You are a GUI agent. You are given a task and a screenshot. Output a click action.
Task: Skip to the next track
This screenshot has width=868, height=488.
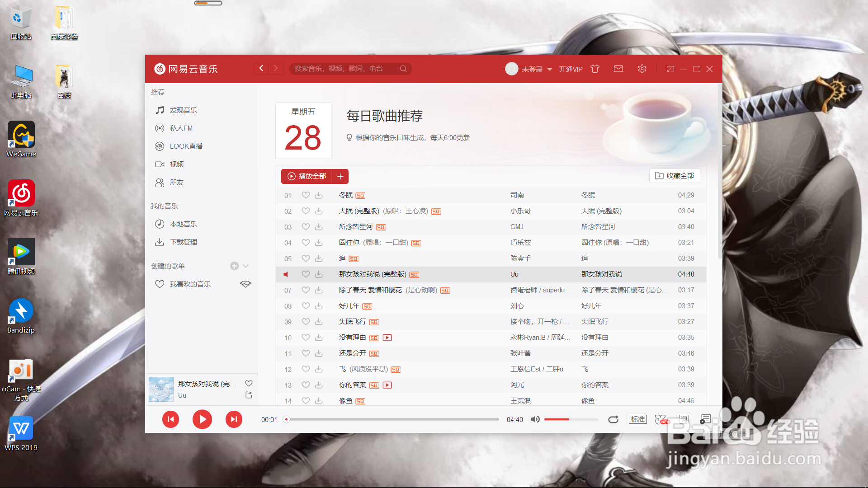click(234, 419)
